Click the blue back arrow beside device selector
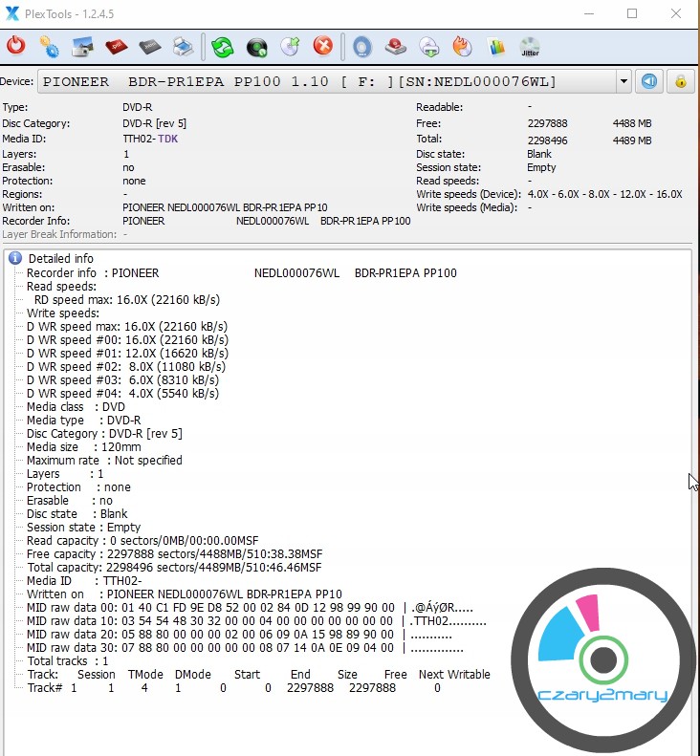700x756 pixels. (649, 81)
